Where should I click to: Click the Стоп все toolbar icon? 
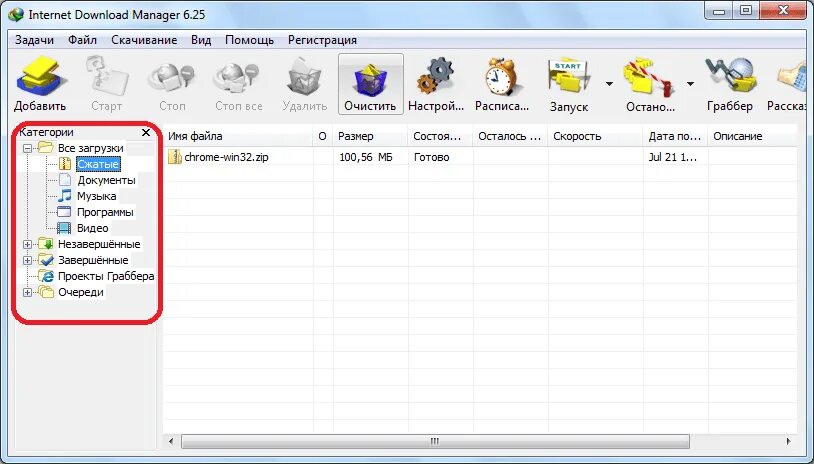click(238, 78)
